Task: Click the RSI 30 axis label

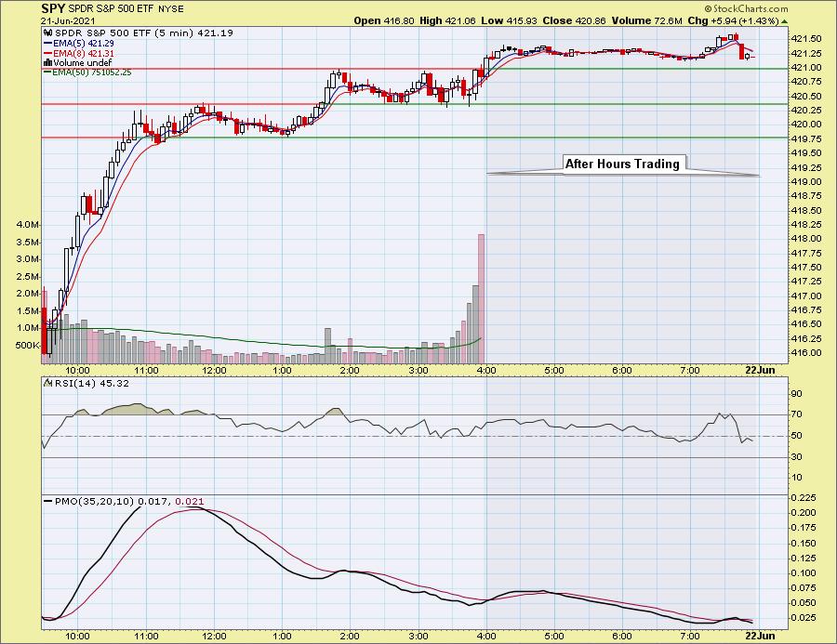Action: point(797,456)
